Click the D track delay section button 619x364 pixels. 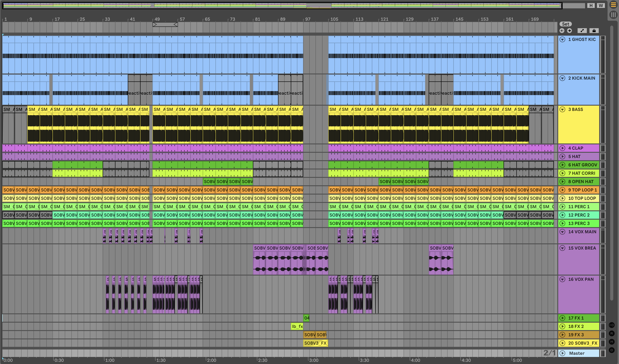(x=612, y=350)
